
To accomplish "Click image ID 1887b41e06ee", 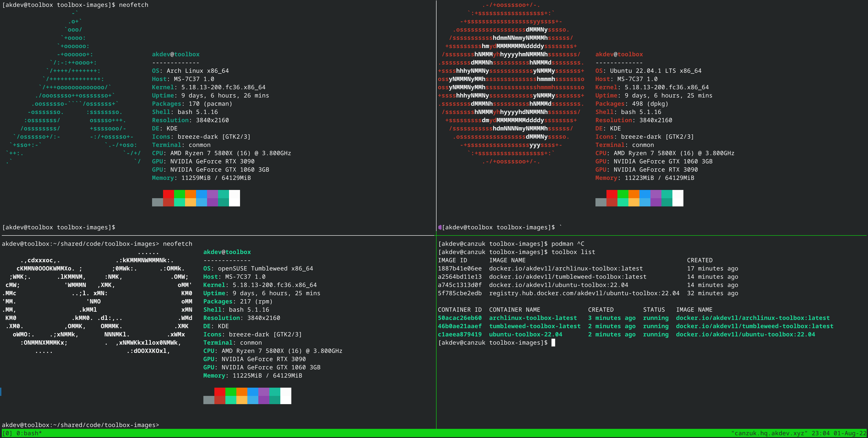I will click(460, 268).
